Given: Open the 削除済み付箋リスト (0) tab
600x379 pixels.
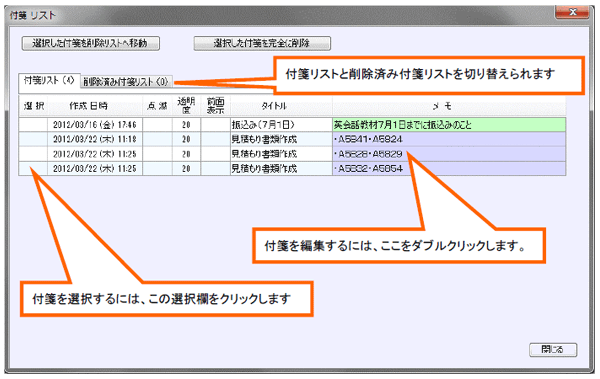Looking at the screenshot, I should pyautogui.click(x=126, y=82).
